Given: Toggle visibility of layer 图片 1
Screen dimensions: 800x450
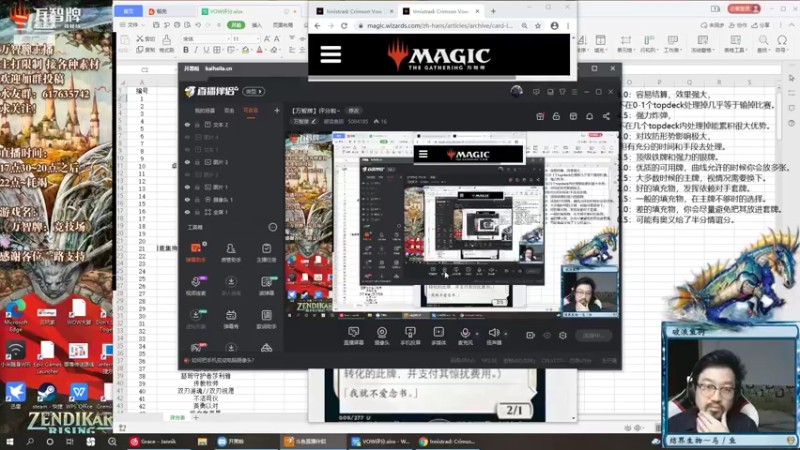Looking at the screenshot, I should [187, 187].
